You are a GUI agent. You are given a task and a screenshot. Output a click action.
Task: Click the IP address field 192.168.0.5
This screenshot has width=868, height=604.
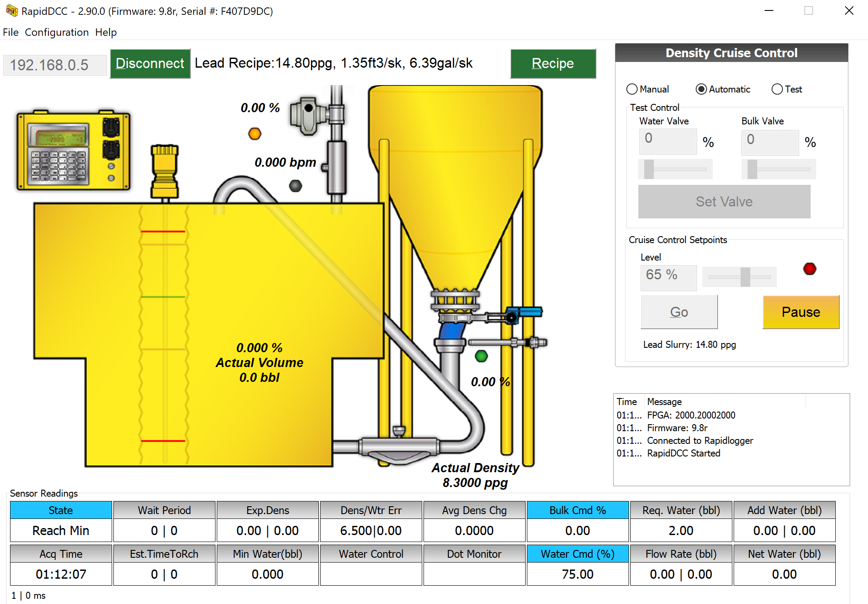point(55,65)
